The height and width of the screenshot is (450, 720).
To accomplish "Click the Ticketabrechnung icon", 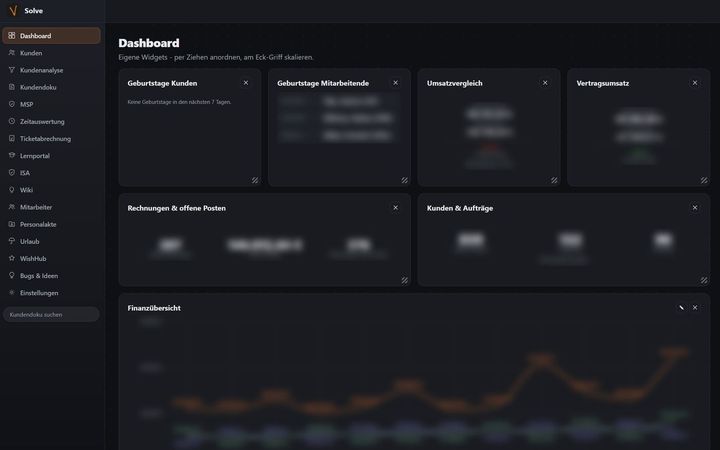I will click(12, 138).
